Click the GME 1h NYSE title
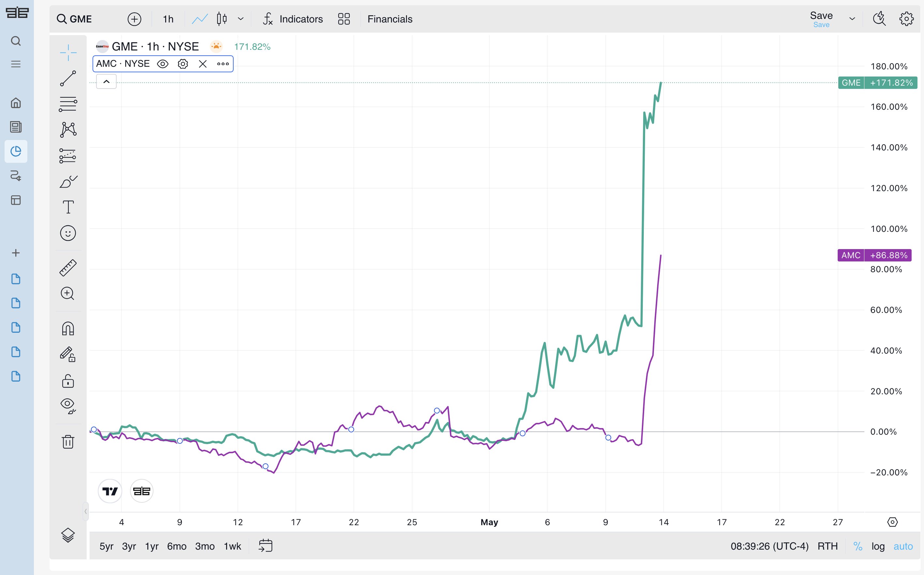 pyautogui.click(x=155, y=46)
